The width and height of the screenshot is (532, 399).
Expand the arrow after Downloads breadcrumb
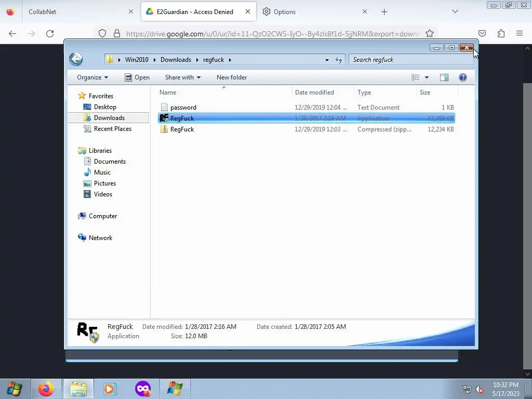(197, 60)
